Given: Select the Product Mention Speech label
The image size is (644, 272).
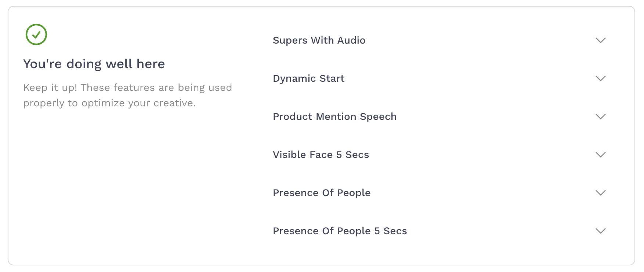Looking at the screenshot, I should [x=334, y=117].
